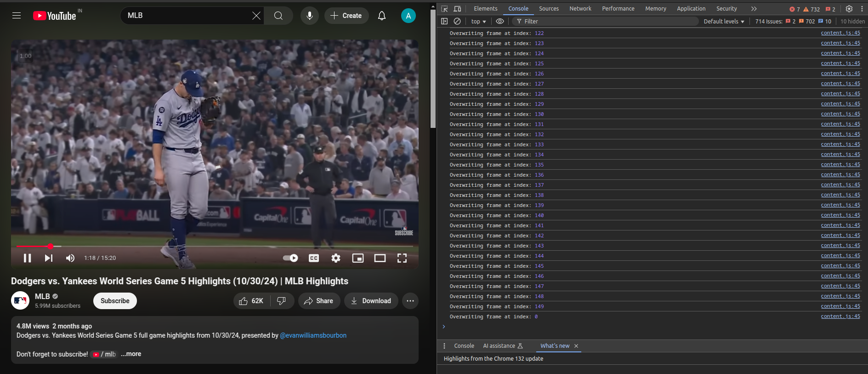
Task: Open the 714 Issues counter
Action: (x=793, y=21)
